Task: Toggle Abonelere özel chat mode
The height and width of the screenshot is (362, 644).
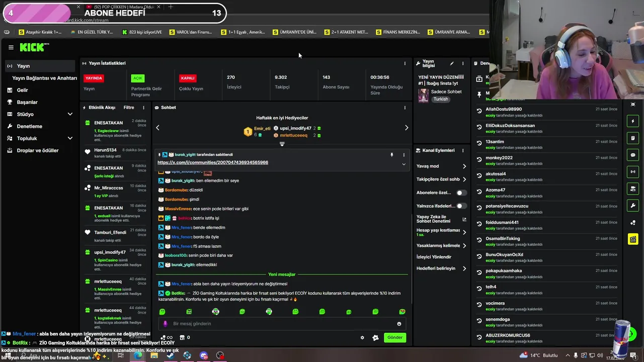Action: pos(461,193)
